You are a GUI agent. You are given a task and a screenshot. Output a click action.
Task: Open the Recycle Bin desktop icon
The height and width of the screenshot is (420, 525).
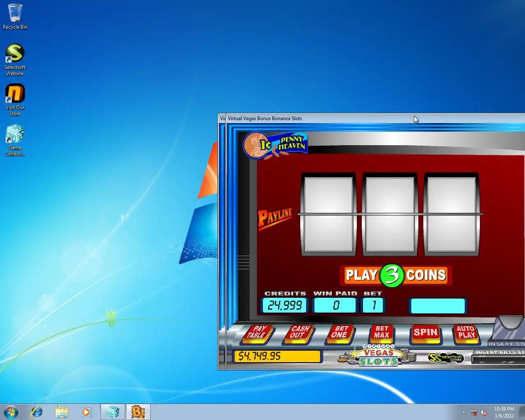15,16
